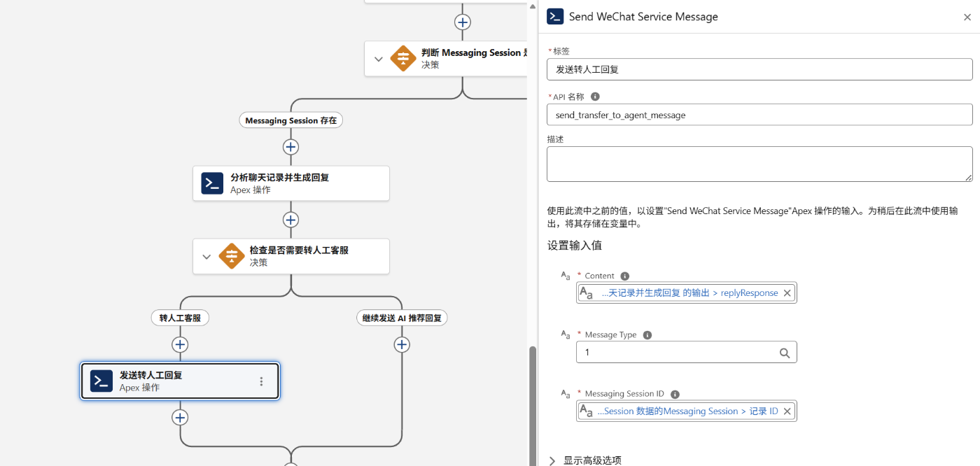This screenshot has height=466, width=980.
Task: Show info tooltip for Content
Action: click(625, 276)
